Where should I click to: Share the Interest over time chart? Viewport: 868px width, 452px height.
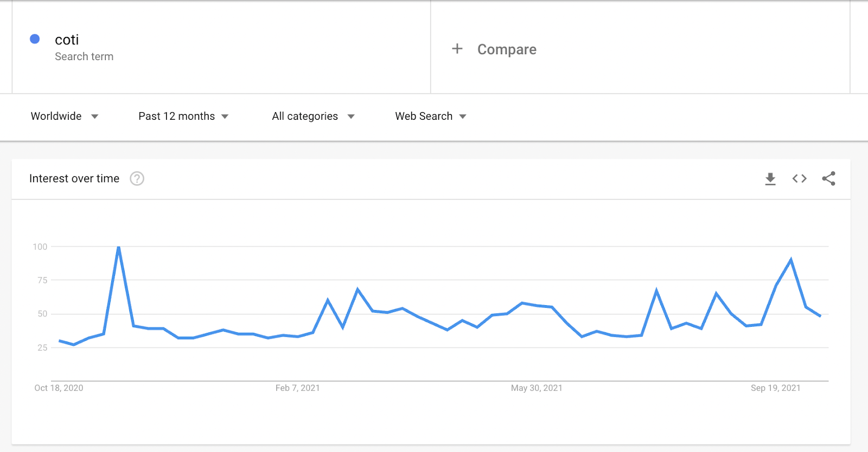pos(828,179)
